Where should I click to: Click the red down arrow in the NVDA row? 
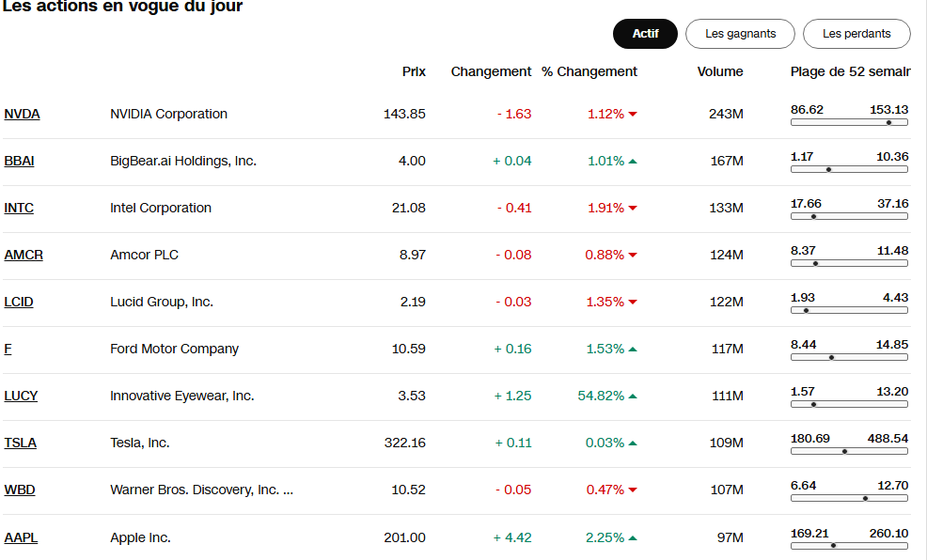pyautogui.click(x=633, y=115)
